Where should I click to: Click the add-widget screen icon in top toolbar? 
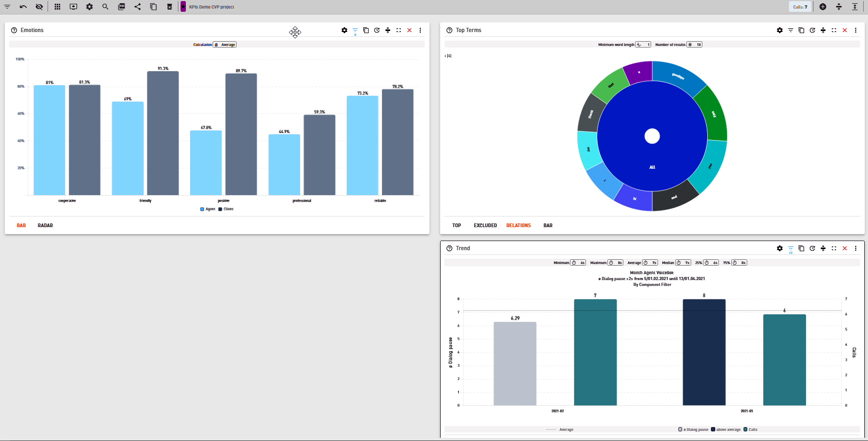[x=73, y=7]
